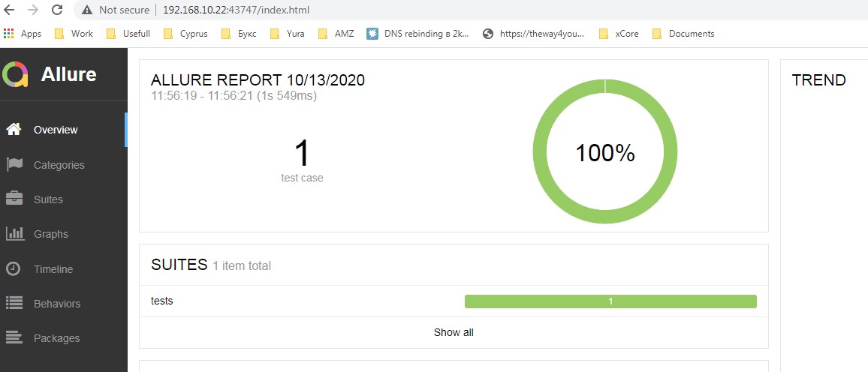This screenshot has height=372, width=868.
Task: Click the Not secure warning icon
Action: coord(86,10)
